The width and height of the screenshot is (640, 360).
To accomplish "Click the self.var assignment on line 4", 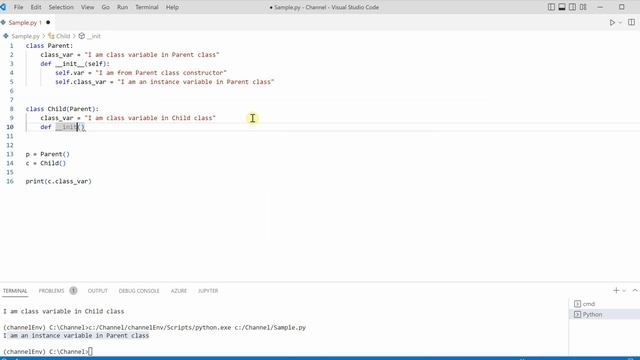I will (141, 73).
